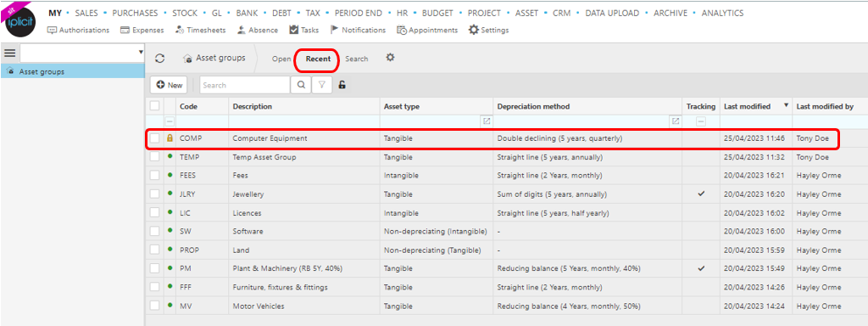Tick the checkbox for JLRY row
This screenshot has height=326, width=868.
(x=155, y=194)
